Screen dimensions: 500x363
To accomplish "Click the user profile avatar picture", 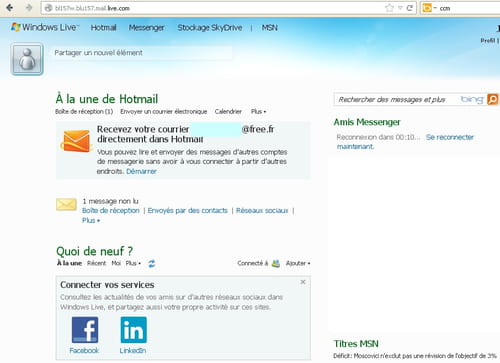I will tap(27, 59).
